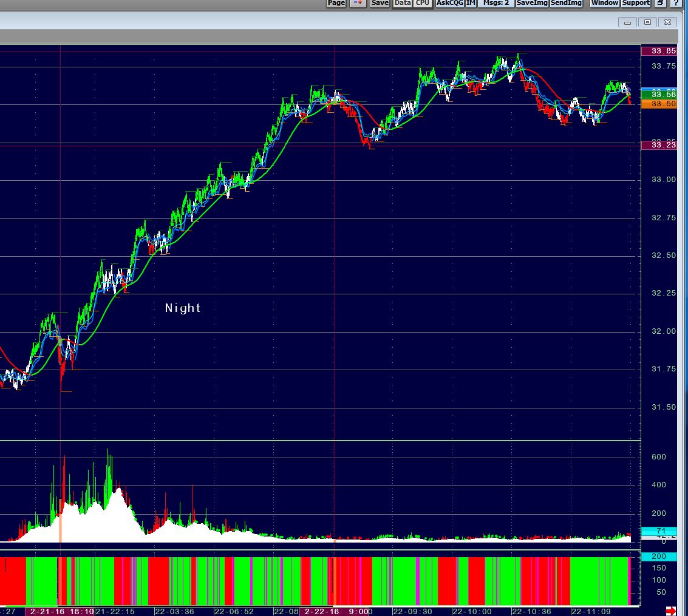
Task: Click the question mark help icon
Action: [676, 3]
